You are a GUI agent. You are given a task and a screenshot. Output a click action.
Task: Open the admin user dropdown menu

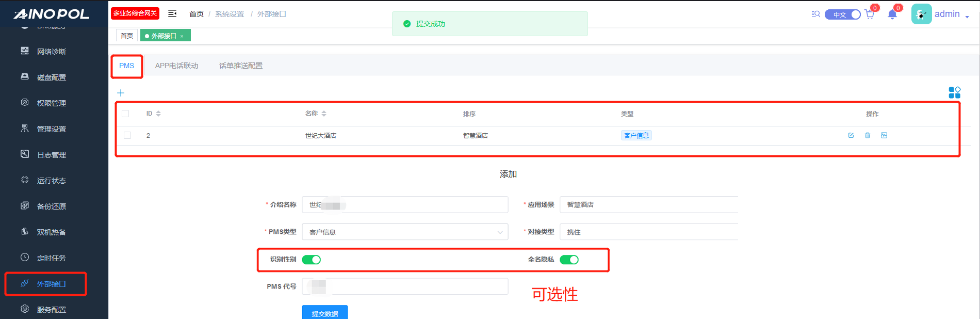coord(947,14)
